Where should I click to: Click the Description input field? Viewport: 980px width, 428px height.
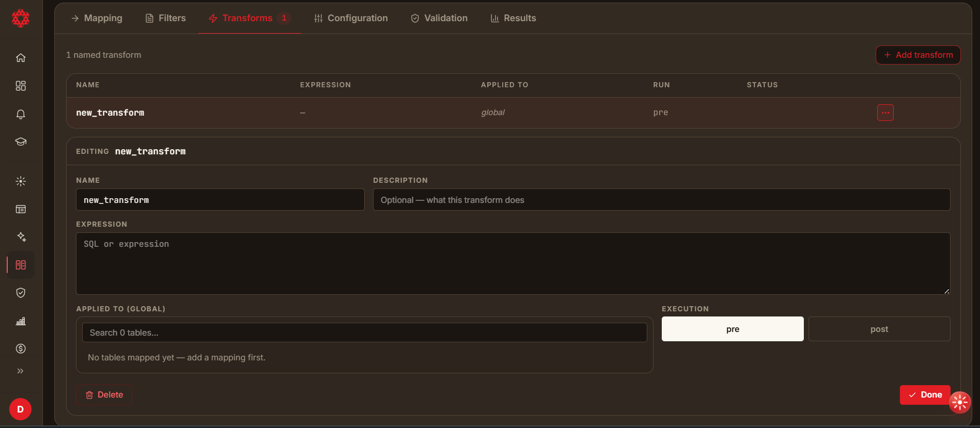[661, 200]
